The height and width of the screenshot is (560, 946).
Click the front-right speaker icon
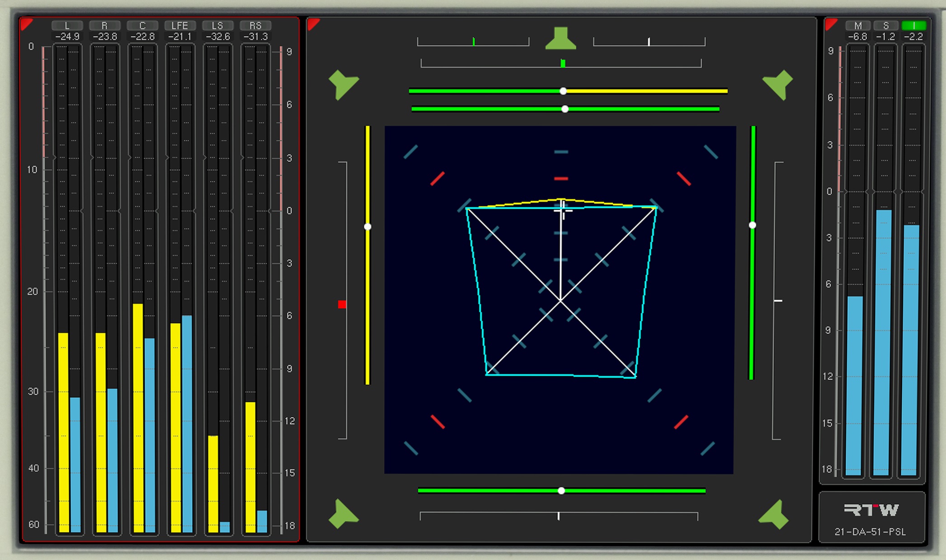pos(778,85)
